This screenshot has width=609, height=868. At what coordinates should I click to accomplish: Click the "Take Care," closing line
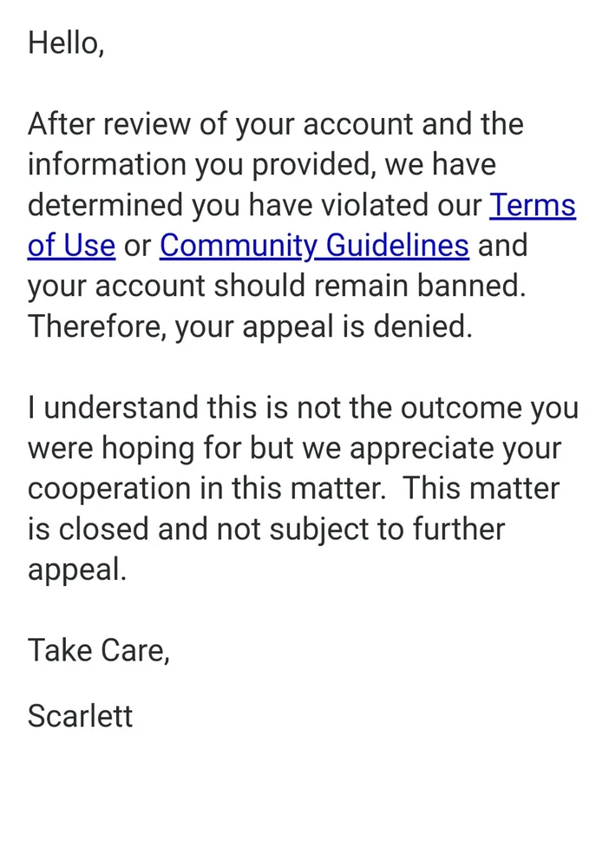pyautogui.click(x=99, y=650)
